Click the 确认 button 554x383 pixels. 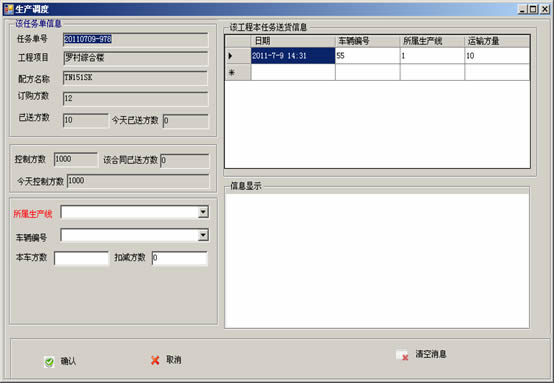(60, 361)
